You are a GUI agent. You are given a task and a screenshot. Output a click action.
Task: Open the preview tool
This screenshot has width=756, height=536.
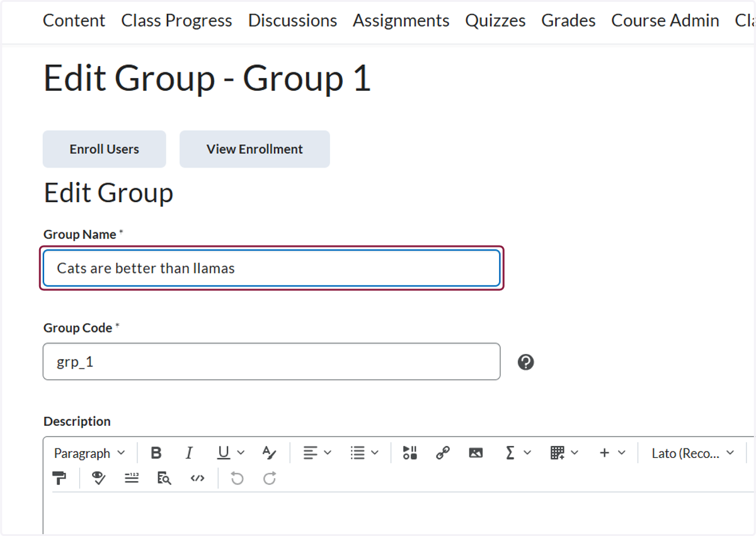tap(164, 479)
